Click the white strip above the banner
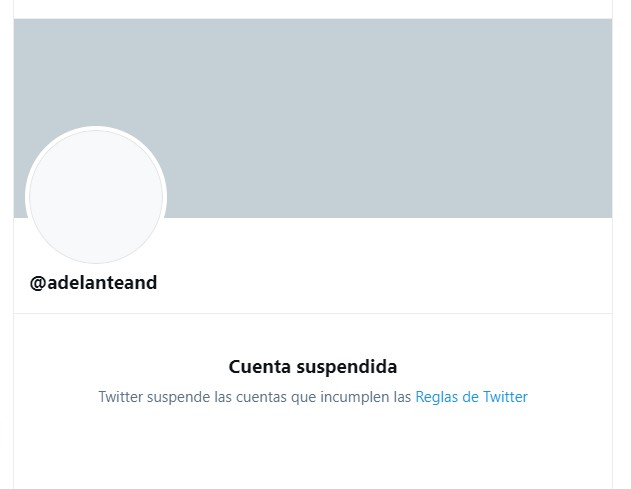 [x=313, y=9]
